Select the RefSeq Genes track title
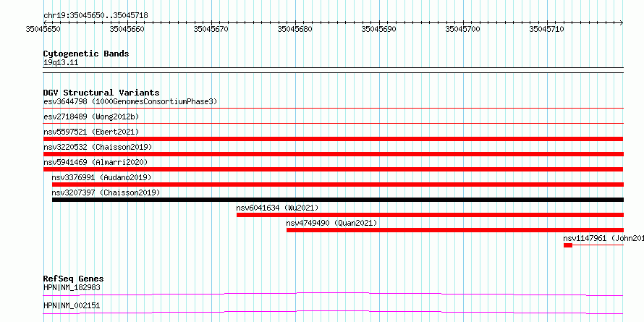 [x=74, y=279]
